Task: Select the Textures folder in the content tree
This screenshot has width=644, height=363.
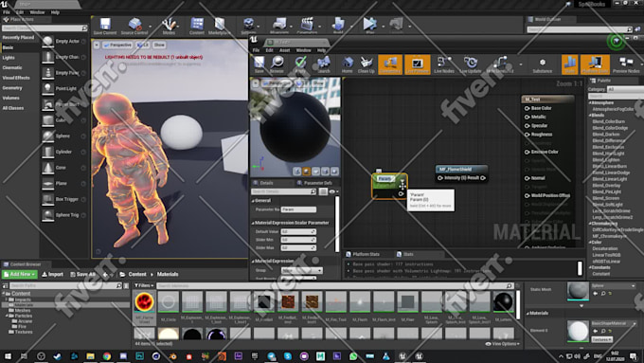Action: (x=24, y=332)
